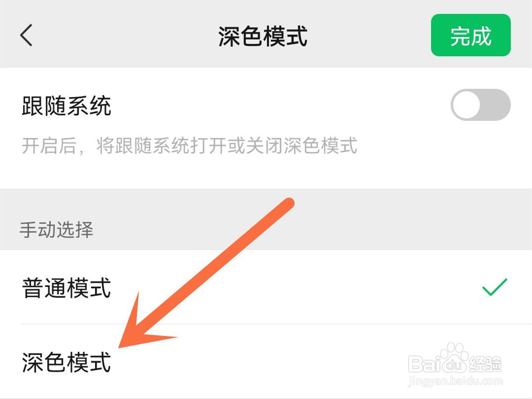532x399 pixels.
Task: Click the green checkmark beside 普通模式
Action: [495, 287]
